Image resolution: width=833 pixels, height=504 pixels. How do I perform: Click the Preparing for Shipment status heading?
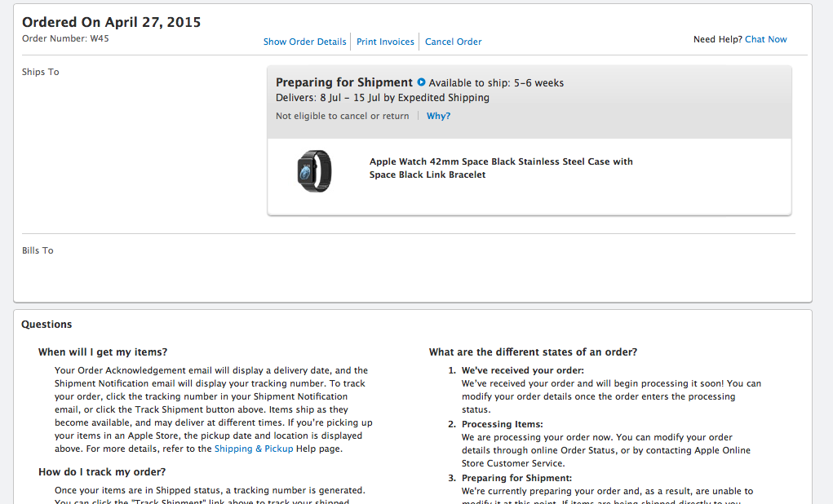pos(343,82)
